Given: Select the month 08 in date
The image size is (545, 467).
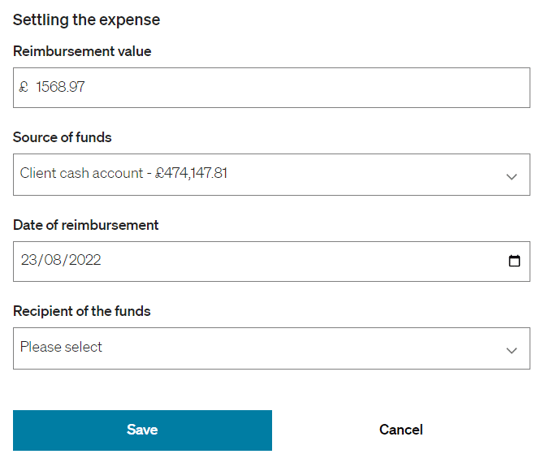Looking at the screenshot, I should (x=51, y=260).
